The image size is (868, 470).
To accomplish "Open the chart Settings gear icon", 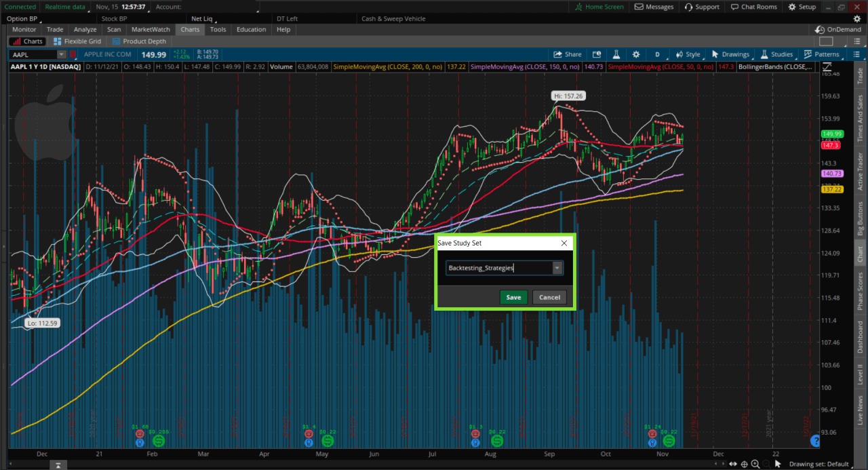I will (x=635, y=54).
